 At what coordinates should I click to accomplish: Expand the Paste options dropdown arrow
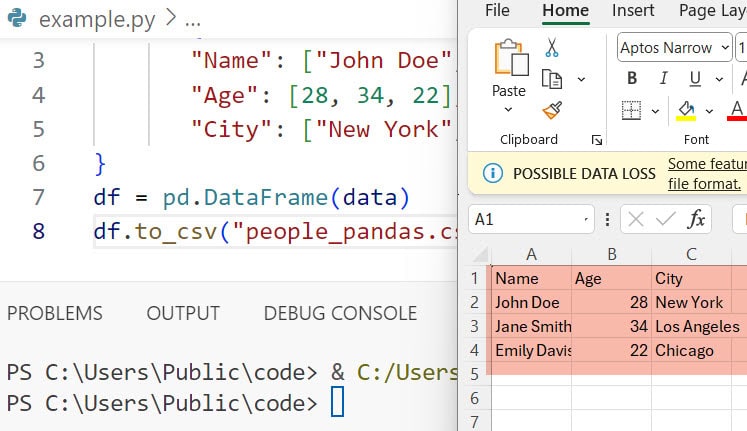[508, 110]
